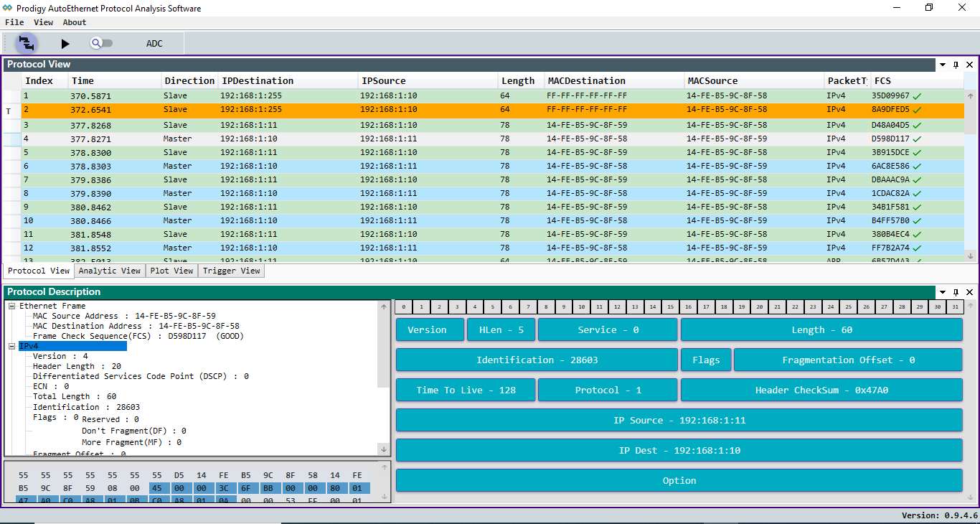Click the good-FCS check mark on row 35D09967
Screen dimensions: 980x524
(x=917, y=95)
